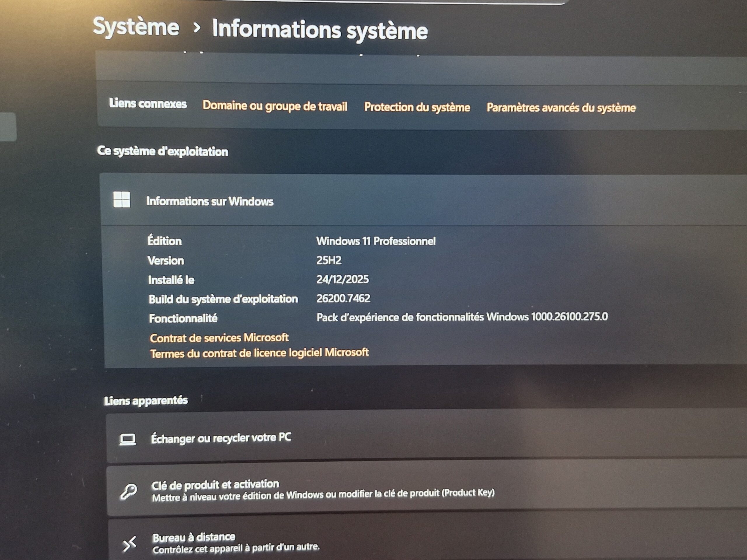Click the 26200.7462 OS build number
Viewport: 747px width, 560px height.
[x=343, y=298]
